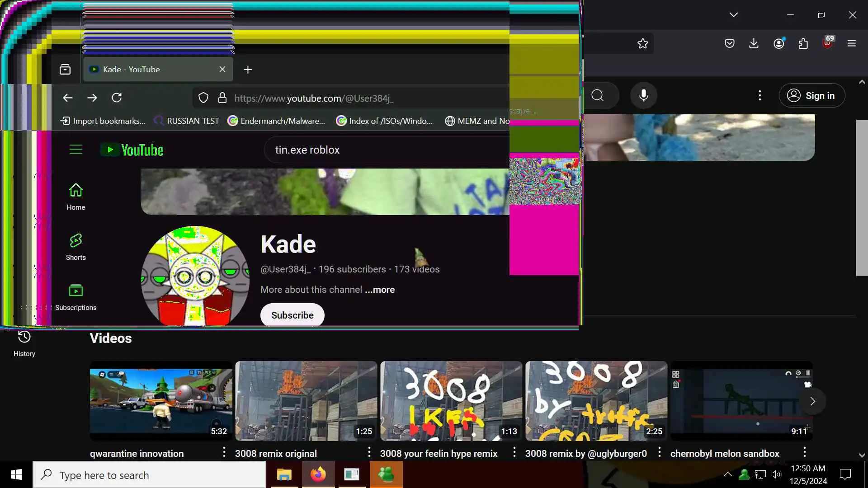The image size is (868, 488).
Task: Open Save to Pocket icon
Action: coord(729,43)
